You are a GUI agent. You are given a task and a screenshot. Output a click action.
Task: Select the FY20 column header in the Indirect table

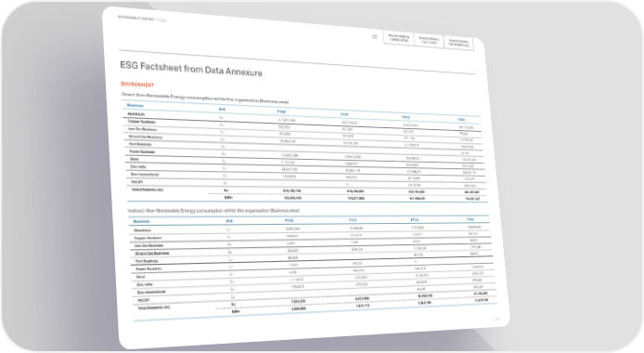(x=290, y=221)
